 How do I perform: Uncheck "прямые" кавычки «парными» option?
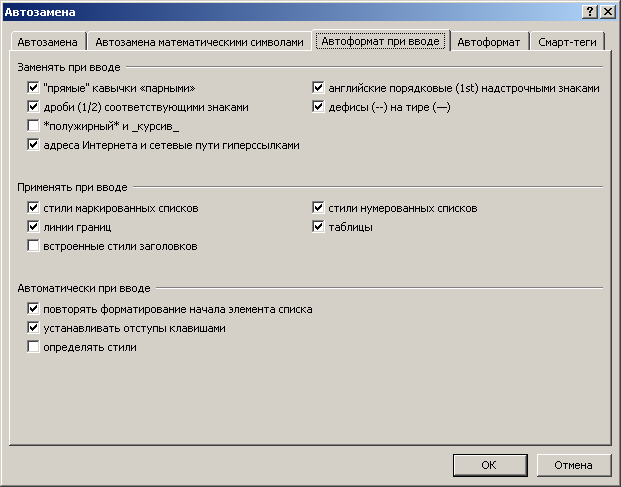[33, 88]
